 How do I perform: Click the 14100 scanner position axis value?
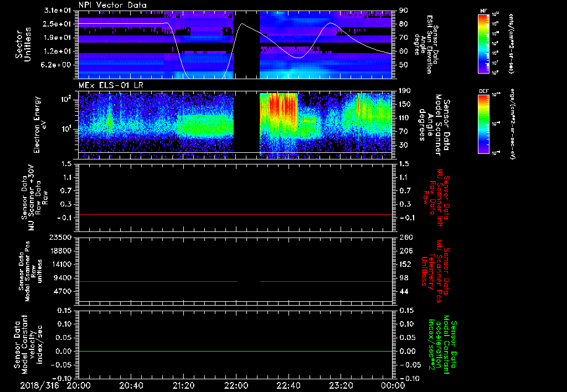point(60,264)
